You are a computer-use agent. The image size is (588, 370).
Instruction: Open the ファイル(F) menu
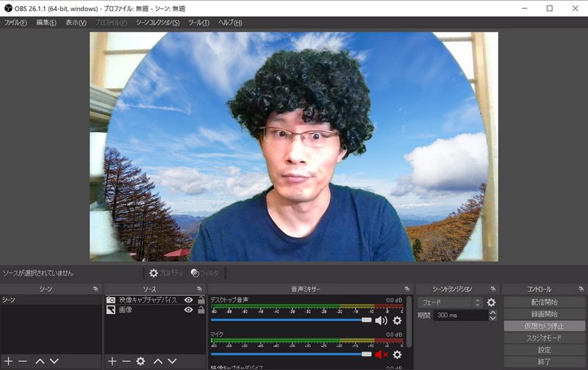click(x=15, y=23)
